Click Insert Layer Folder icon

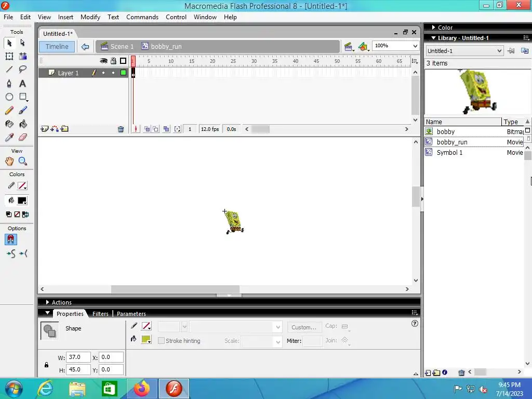pos(64,129)
